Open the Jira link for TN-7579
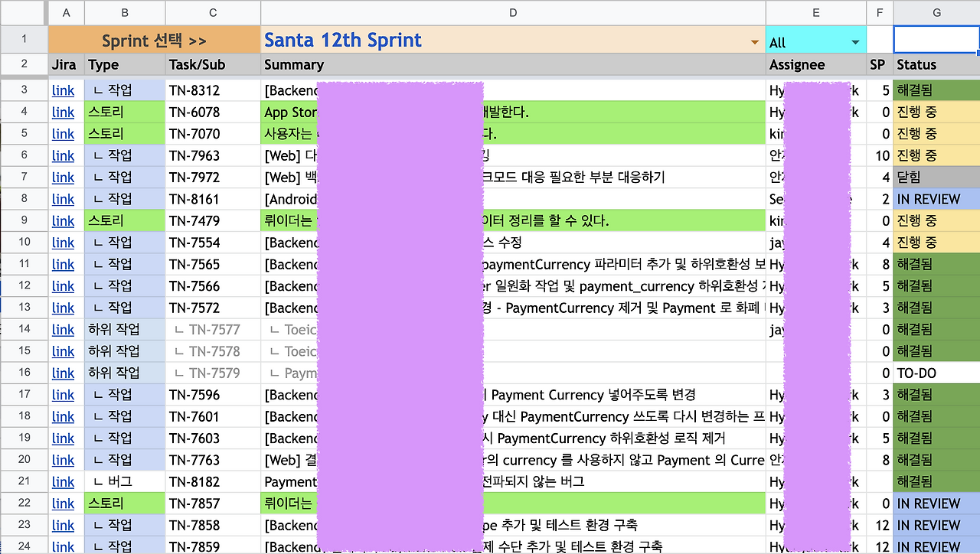980x554 pixels. pyautogui.click(x=63, y=373)
